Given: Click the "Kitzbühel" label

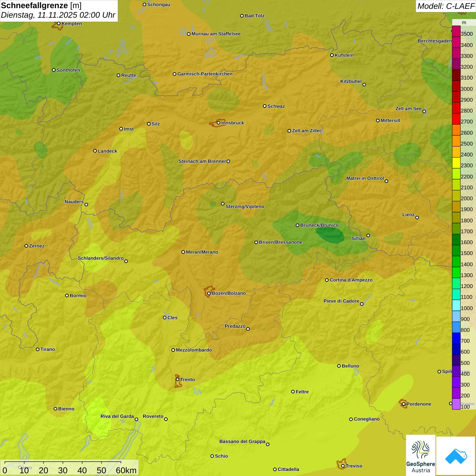Looking at the screenshot, I should coord(351,81).
